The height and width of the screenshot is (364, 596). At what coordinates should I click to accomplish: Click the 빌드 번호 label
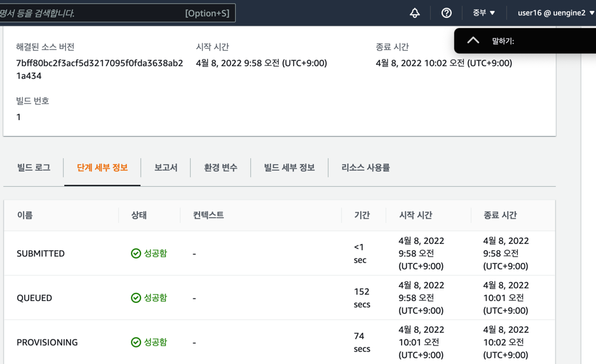click(x=32, y=101)
